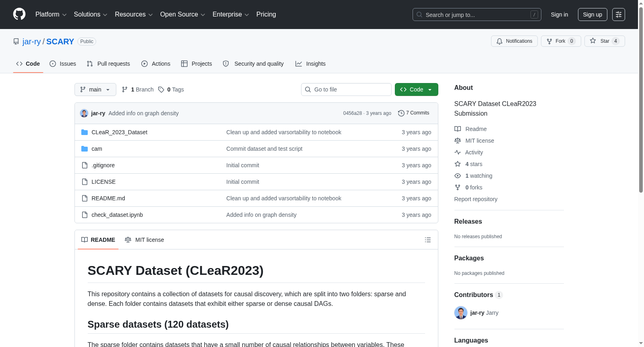Image resolution: width=644 pixels, height=347 pixels.
Task: Open the Contributors heading link
Action: (x=478, y=295)
